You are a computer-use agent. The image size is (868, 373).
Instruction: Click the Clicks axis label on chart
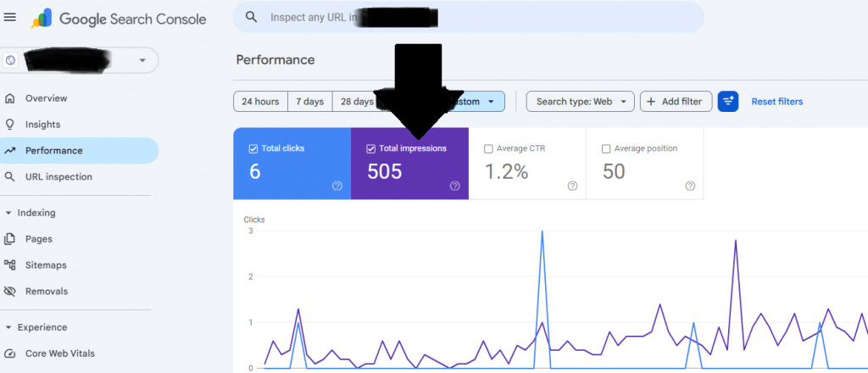coord(254,220)
